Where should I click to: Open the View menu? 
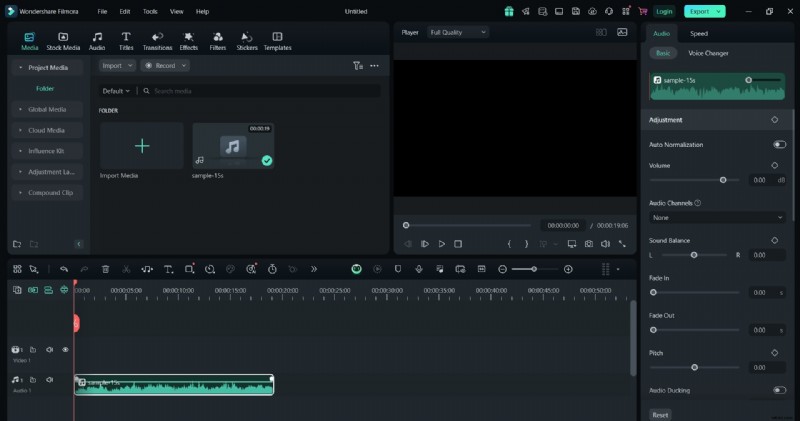point(177,11)
